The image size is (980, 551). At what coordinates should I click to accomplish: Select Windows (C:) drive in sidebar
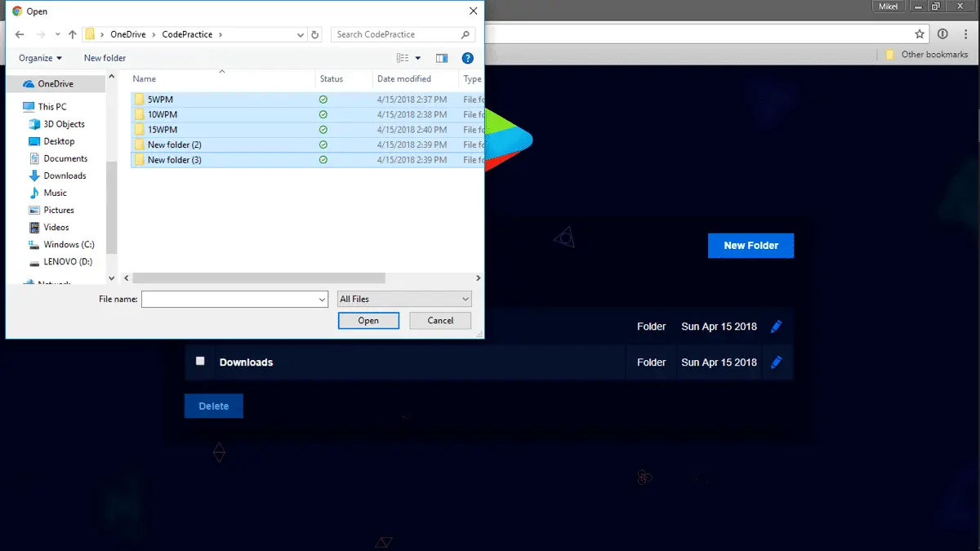point(69,245)
